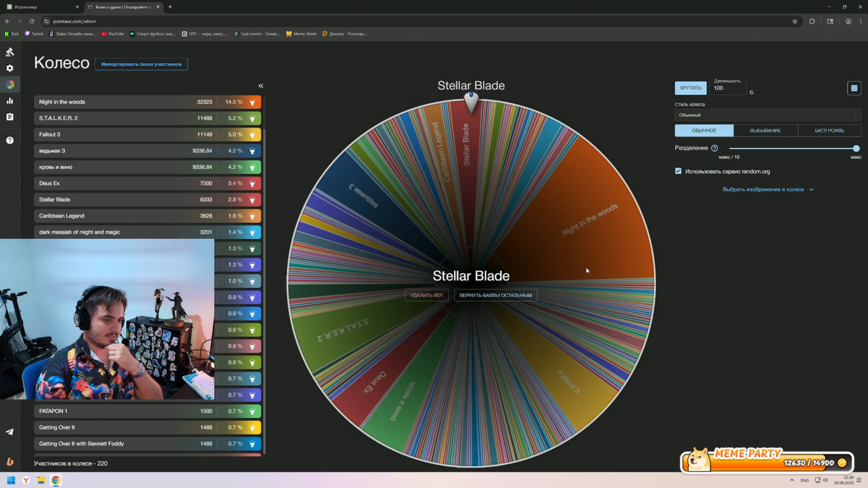Select ВЫБЫВАНИЕ wheel mode
This screenshot has height=488, width=868.
[765, 131]
